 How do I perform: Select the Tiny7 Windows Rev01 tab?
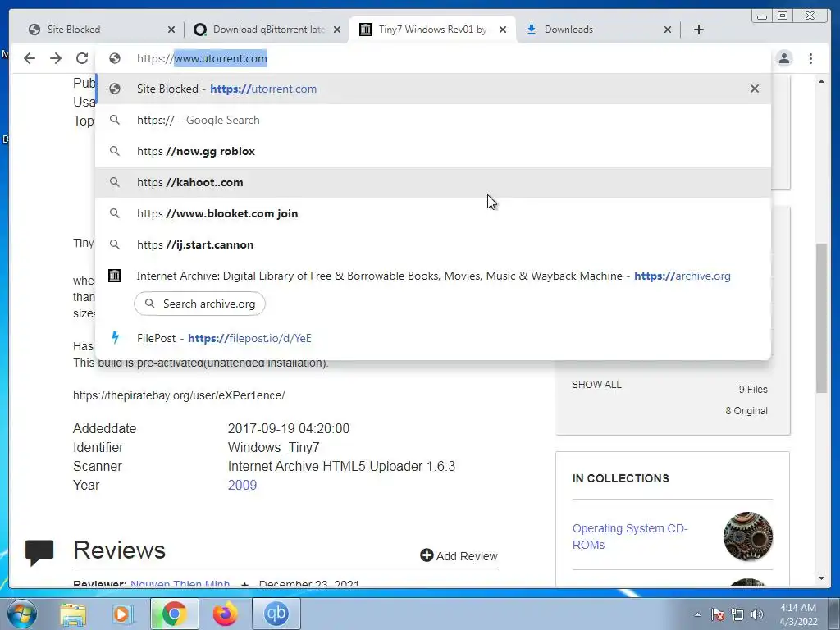(431, 30)
